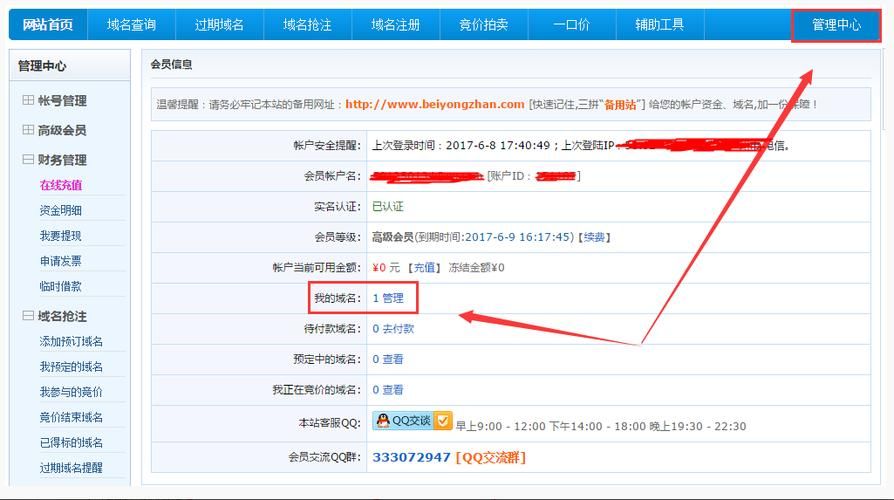Click the 2017-6-9 16:17:45 expiry date

pos(518,237)
